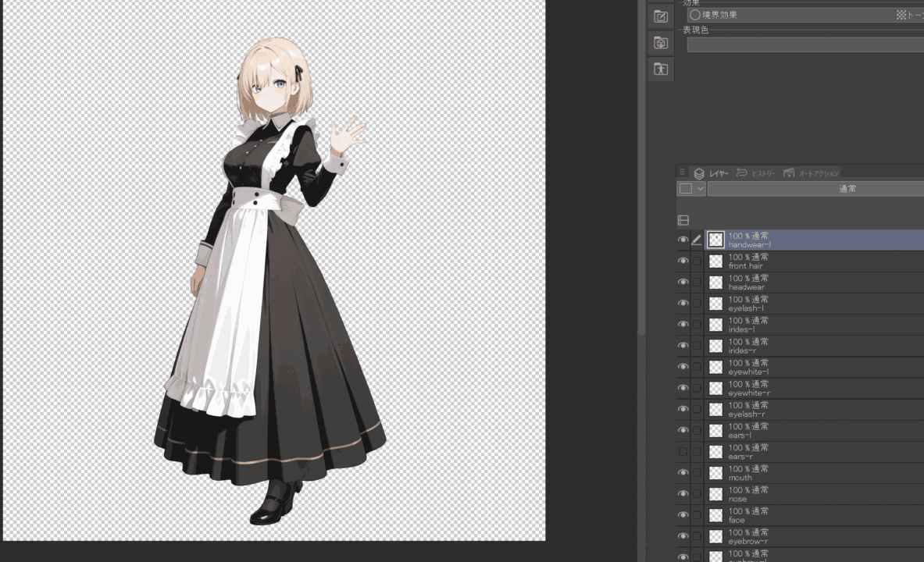Hide the handwear-l layer
Screen dimensions: 924x562
point(683,240)
